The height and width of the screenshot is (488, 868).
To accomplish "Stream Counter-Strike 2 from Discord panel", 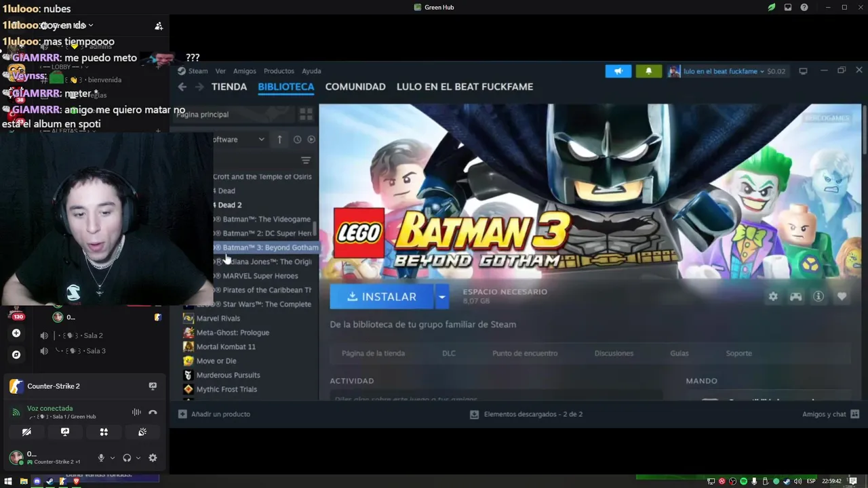I will (x=153, y=386).
